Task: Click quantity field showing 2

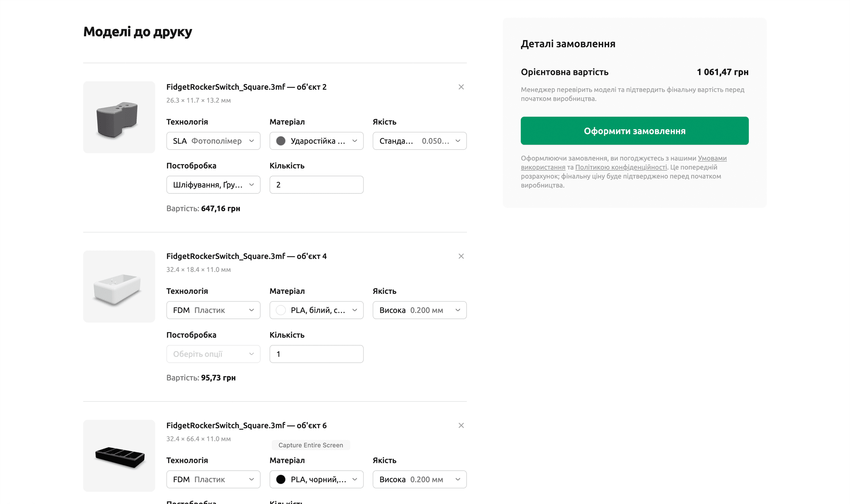Action: (x=316, y=185)
